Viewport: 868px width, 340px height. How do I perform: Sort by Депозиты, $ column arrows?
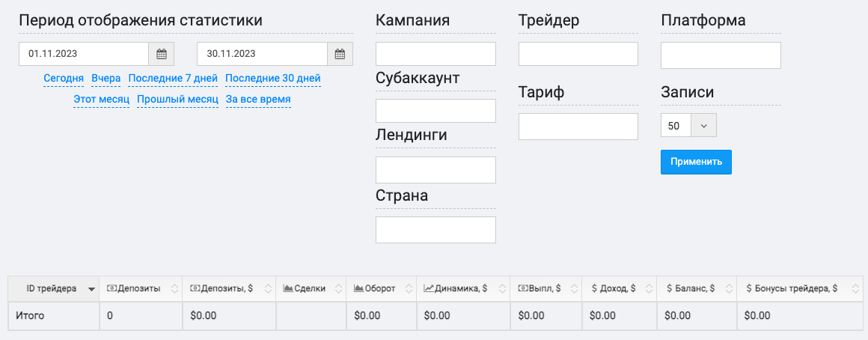click(x=268, y=288)
